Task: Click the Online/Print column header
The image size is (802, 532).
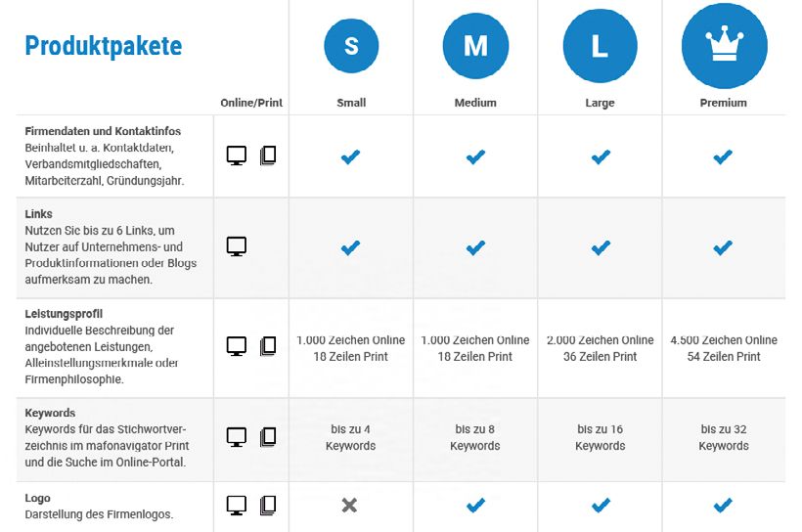Action: pyautogui.click(x=251, y=103)
